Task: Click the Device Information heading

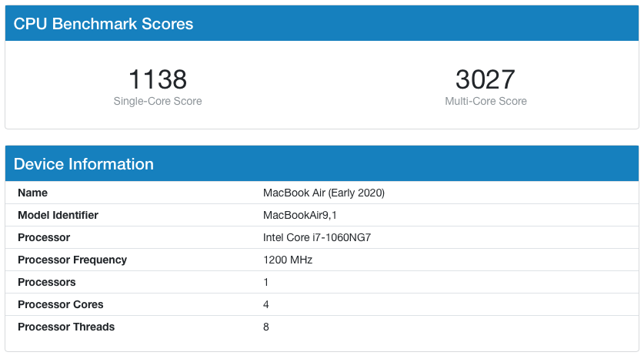Action: (x=84, y=163)
